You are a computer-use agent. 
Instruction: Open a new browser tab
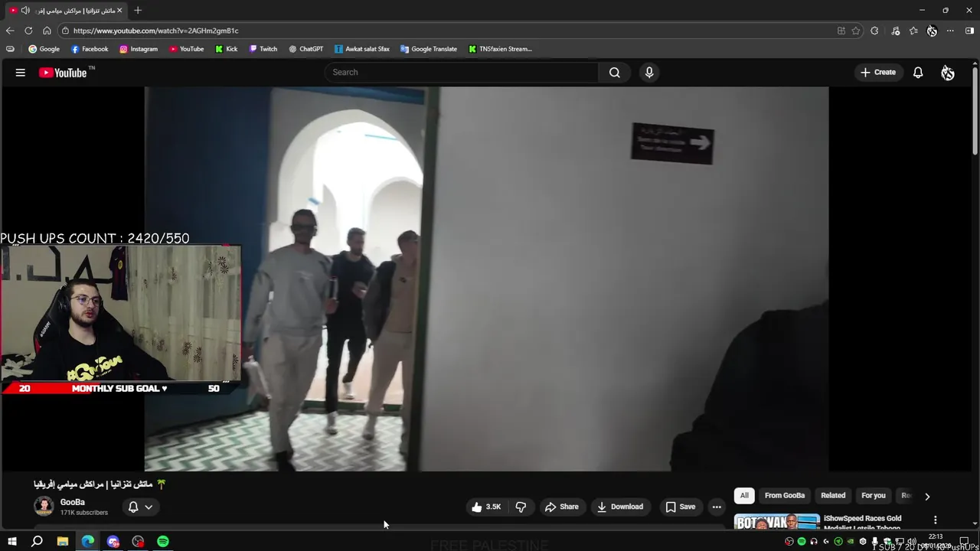click(138, 10)
